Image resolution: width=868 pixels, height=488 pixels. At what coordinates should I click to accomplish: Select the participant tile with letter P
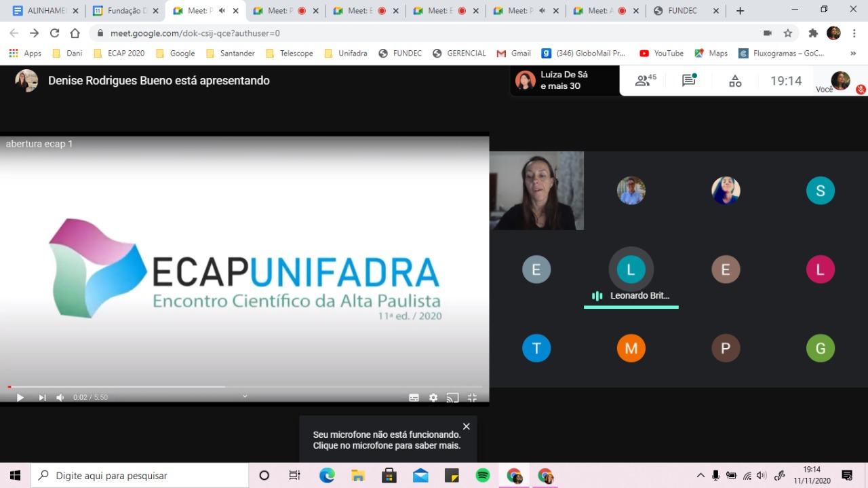726,348
